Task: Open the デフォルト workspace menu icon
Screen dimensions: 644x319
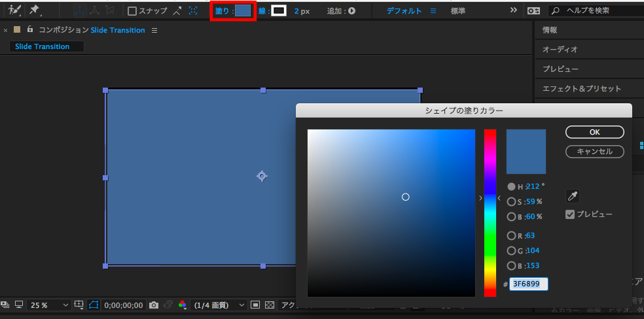Action: click(433, 11)
